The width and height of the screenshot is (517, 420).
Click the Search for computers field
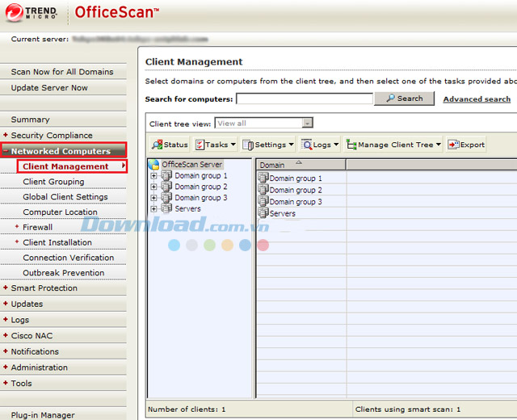click(x=305, y=99)
